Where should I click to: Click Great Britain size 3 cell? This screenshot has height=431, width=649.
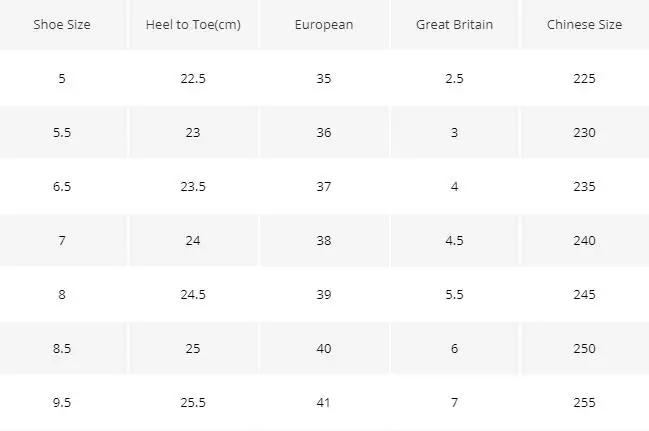[x=454, y=132]
